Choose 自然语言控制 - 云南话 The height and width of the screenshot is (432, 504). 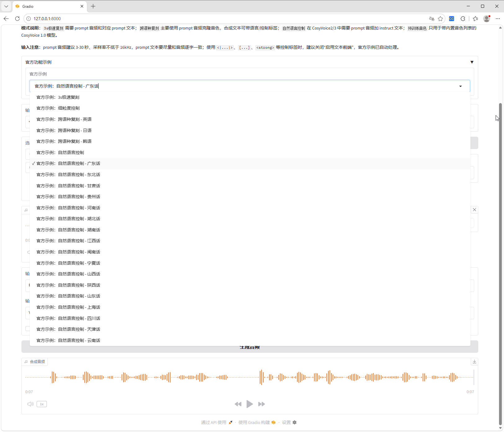pos(250,340)
